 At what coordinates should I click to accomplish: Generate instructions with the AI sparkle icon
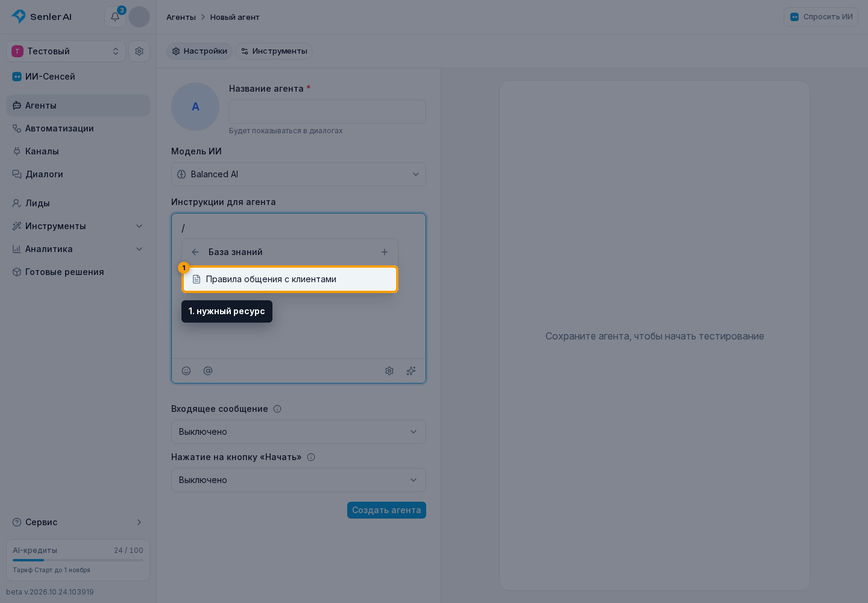coord(411,371)
